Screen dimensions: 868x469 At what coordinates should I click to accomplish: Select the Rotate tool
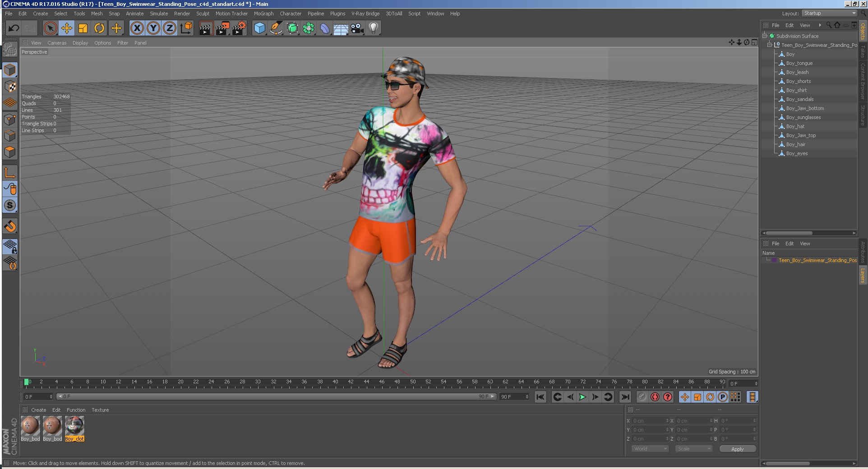pyautogui.click(x=99, y=28)
